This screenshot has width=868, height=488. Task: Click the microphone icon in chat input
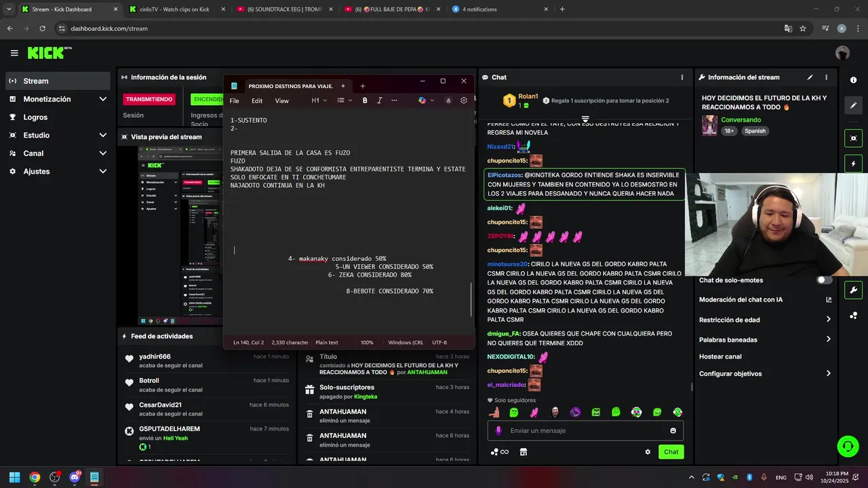click(x=498, y=430)
